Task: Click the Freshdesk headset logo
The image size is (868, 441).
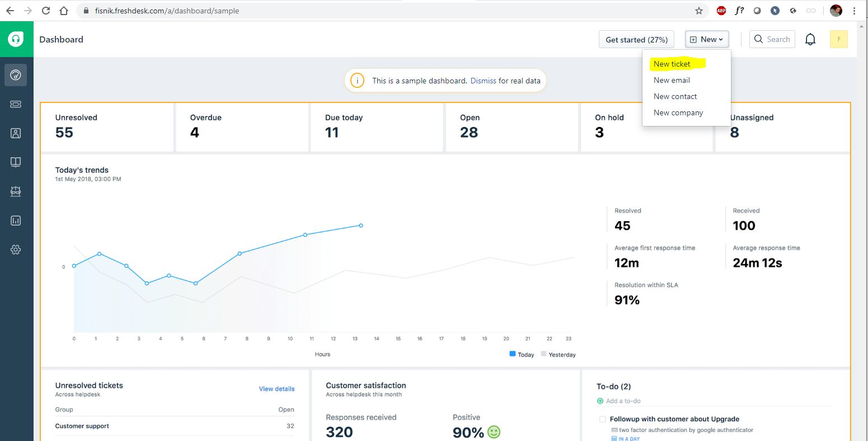Action: tap(16, 39)
